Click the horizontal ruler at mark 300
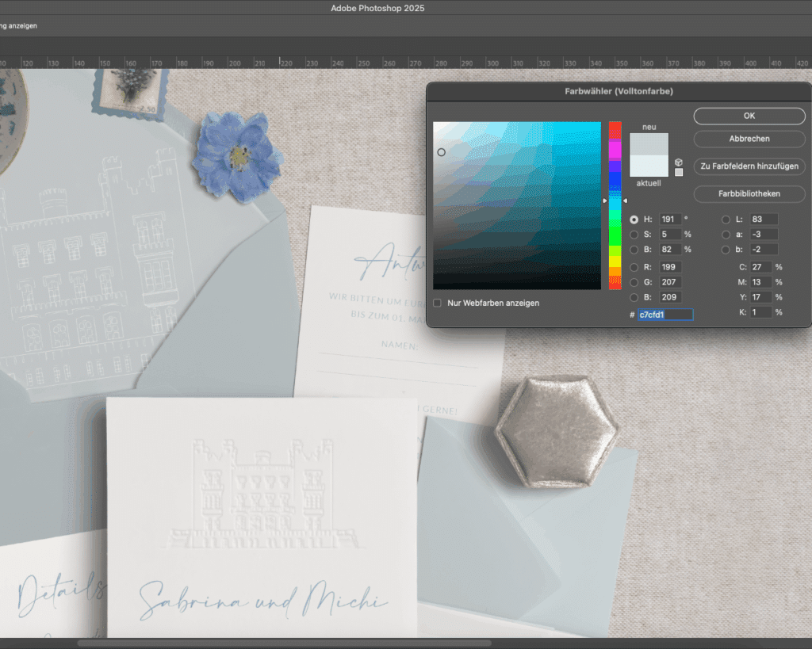 click(x=493, y=63)
